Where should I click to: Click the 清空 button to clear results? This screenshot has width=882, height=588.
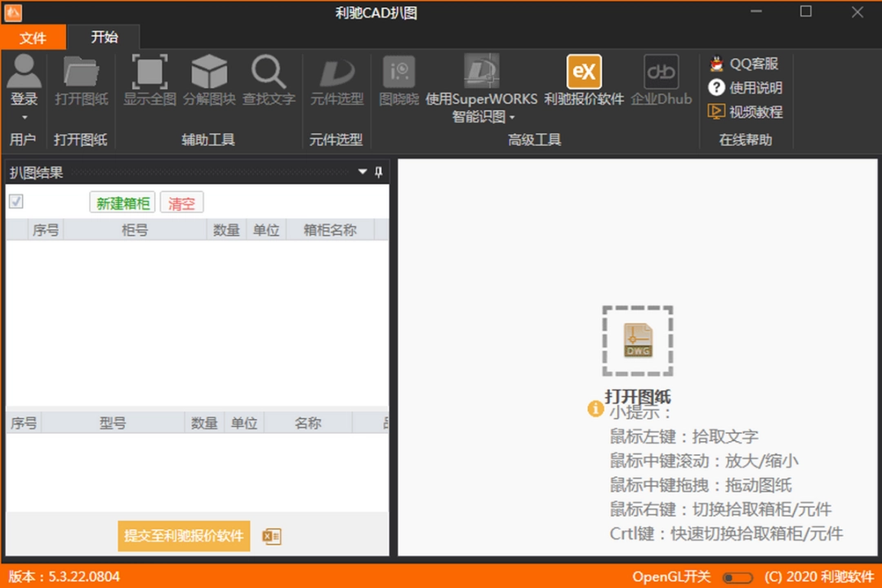coord(181,202)
